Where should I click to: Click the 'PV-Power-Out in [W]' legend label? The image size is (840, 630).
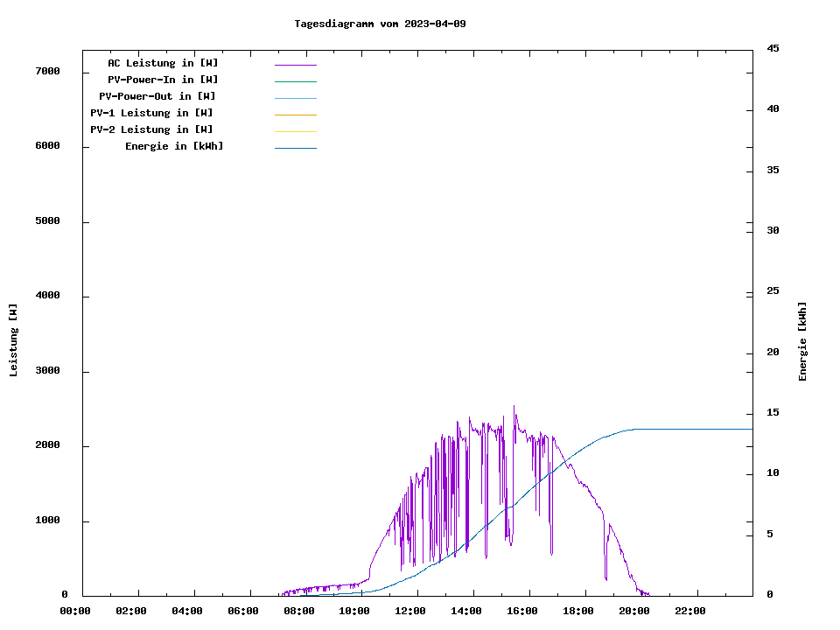tap(157, 96)
